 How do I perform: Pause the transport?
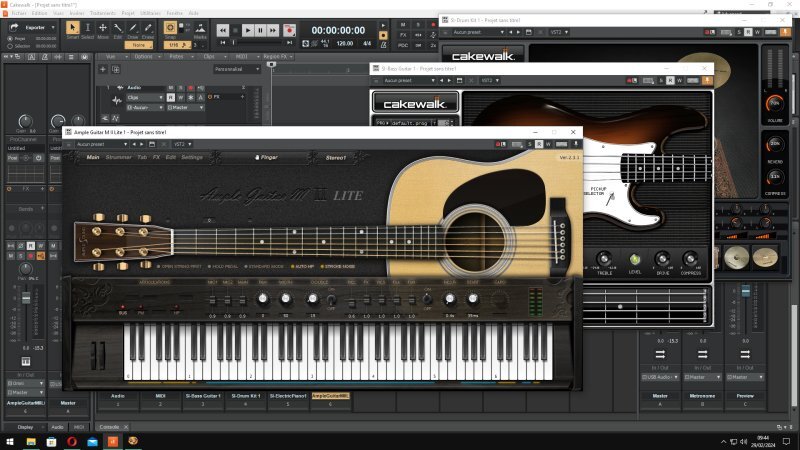260,31
